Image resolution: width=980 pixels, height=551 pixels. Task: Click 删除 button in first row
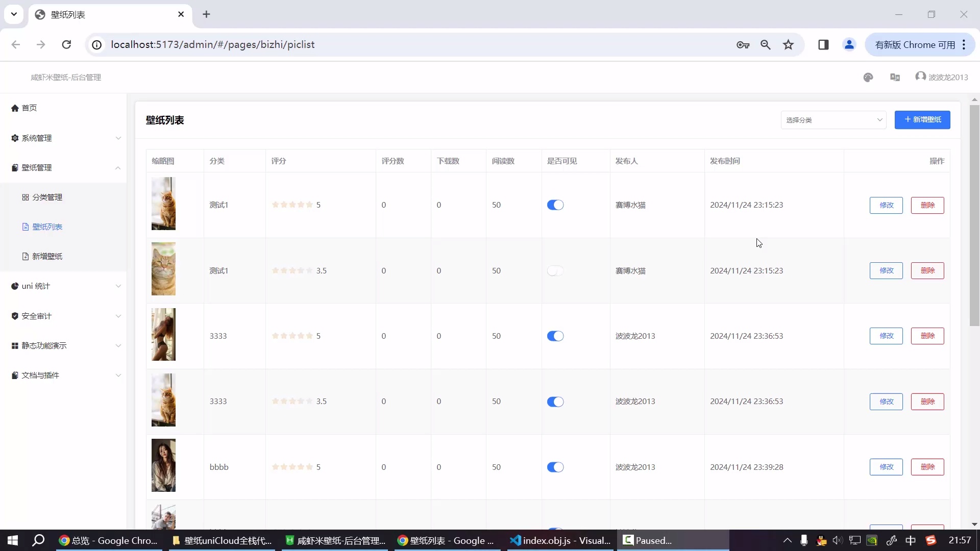pyautogui.click(x=927, y=205)
